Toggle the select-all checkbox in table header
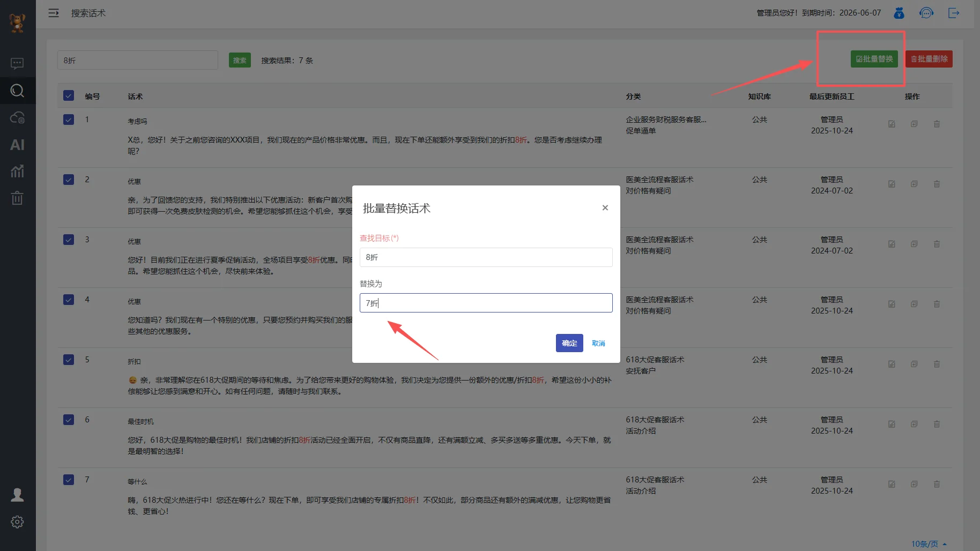Image resolution: width=980 pixels, height=551 pixels. pyautogui.click(x=69, y=95)
